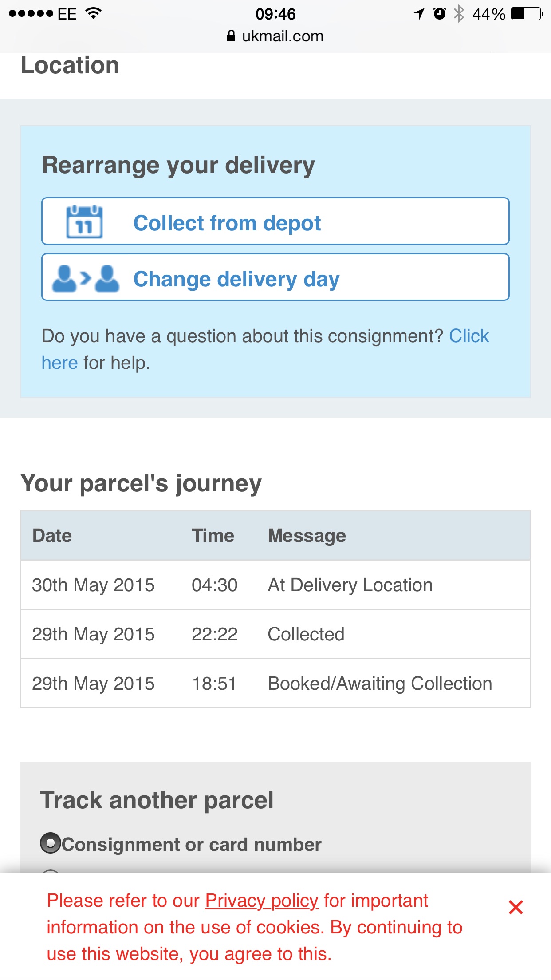Tap the alarm clock status icon
Screen dimensions: 551x980
pos(439,14)
